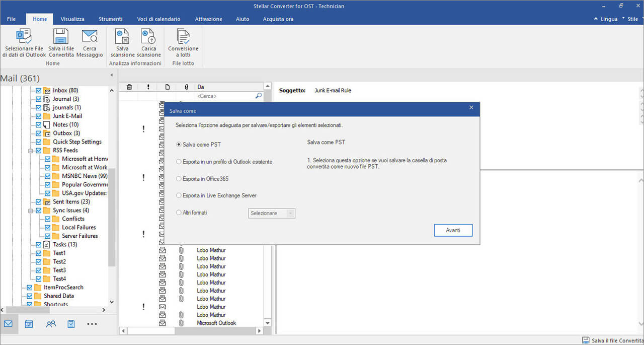
Task: Select the Microsoft Outlook message row
Action: (x=216, y=323)
